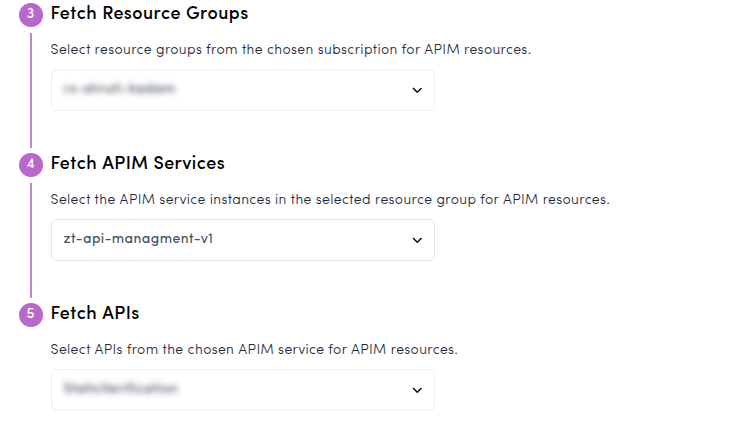Viewport: 732px width, 425px height.
Task: Click connector line between steps 4 and 5
Action: (31, 238)
